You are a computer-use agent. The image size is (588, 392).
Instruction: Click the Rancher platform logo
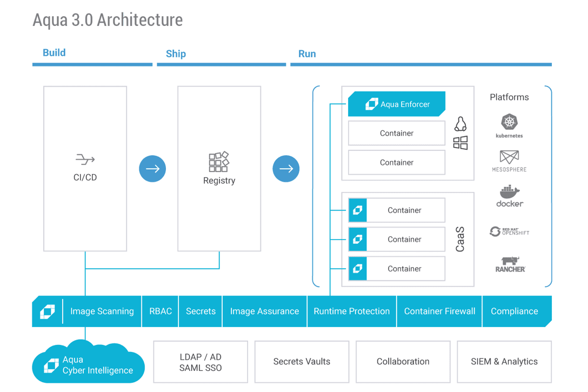510,264
